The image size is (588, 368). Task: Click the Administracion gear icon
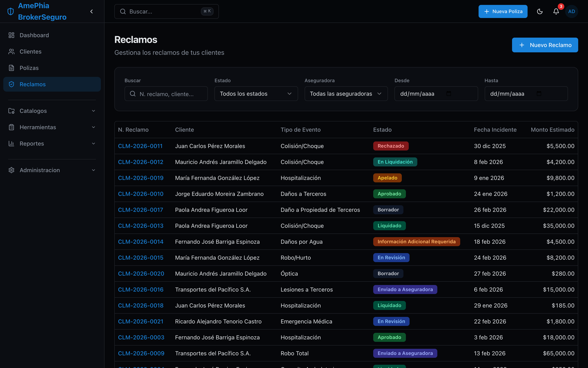(x=11, y=170)
